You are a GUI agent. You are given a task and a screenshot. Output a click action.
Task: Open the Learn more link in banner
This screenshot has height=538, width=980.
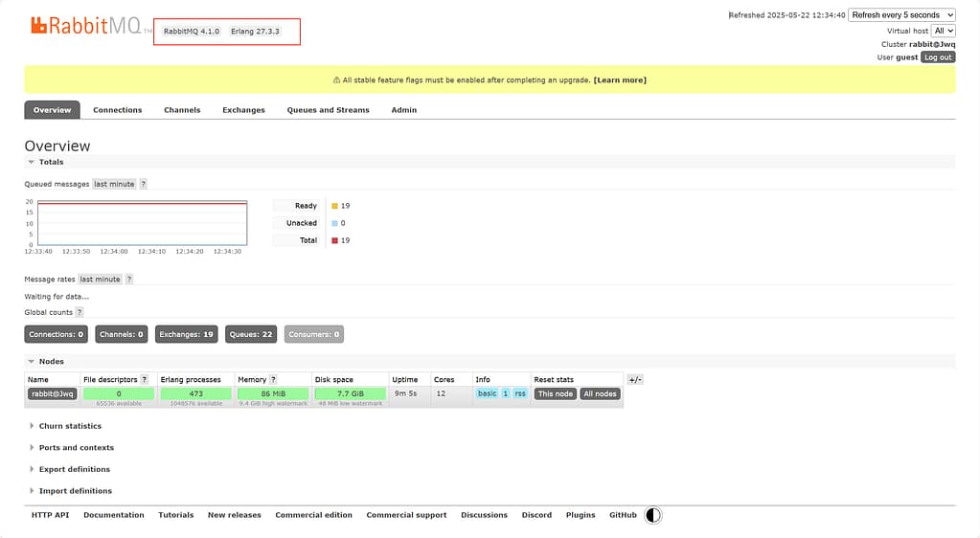[x=620, y=79]
